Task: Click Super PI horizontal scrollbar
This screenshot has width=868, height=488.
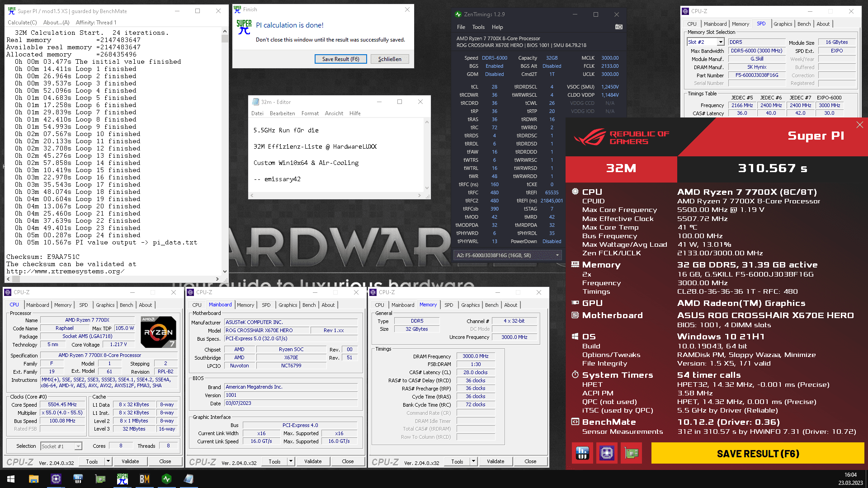Action: [x=113, y=279]
